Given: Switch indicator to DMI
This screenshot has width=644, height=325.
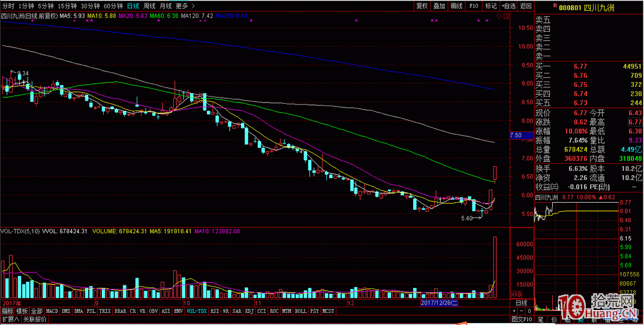Looking at the screenshot, I should pyautogui.click(x=66, y=311).
